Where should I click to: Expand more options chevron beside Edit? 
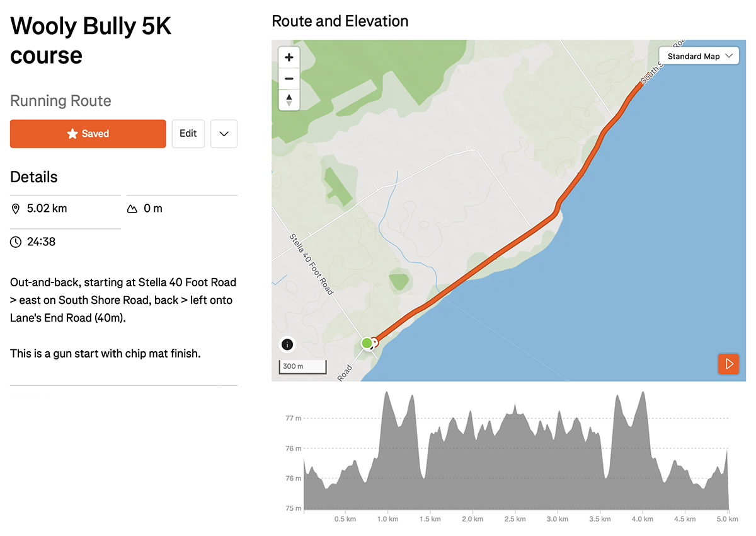(224, 134)
